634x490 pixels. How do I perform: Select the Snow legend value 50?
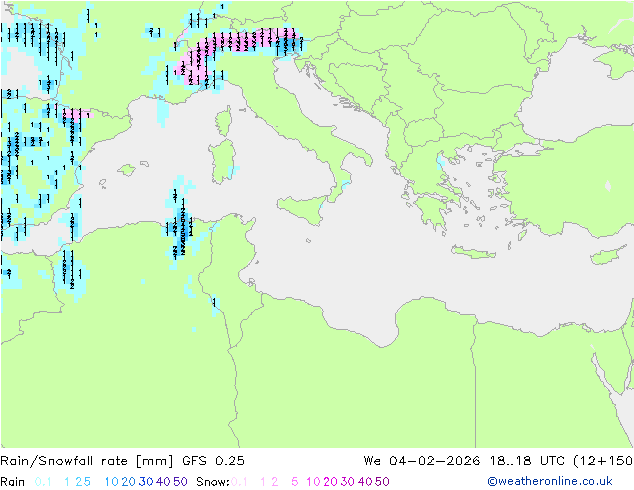[x=382, y=482]
